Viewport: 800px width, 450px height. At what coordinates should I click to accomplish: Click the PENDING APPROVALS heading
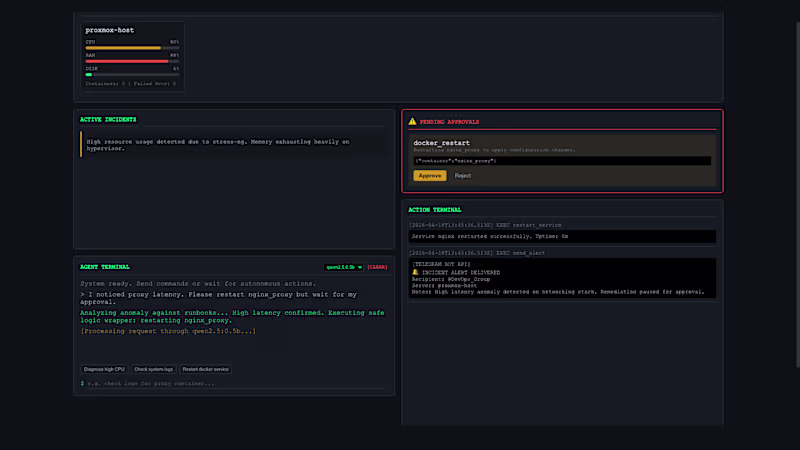coord(449,122)
